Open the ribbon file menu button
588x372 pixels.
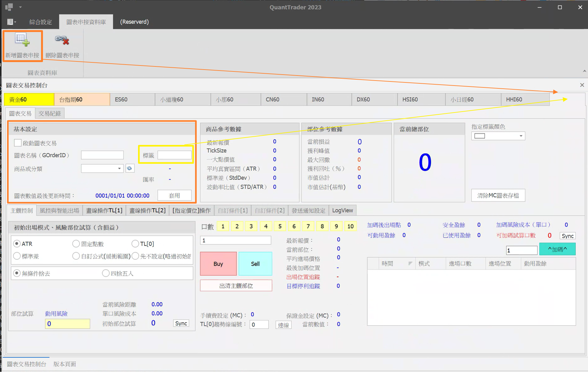point(12,22)
